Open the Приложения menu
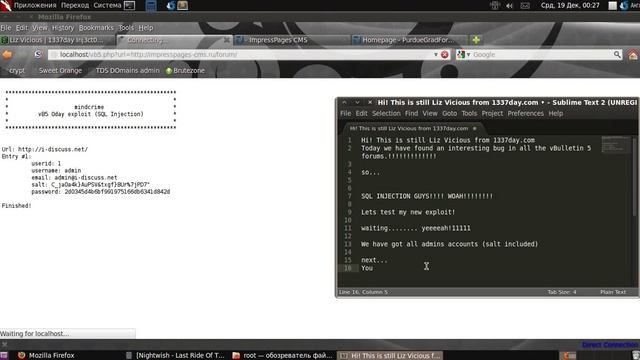The width and height of the screenshot is (640, 360). 35,5
